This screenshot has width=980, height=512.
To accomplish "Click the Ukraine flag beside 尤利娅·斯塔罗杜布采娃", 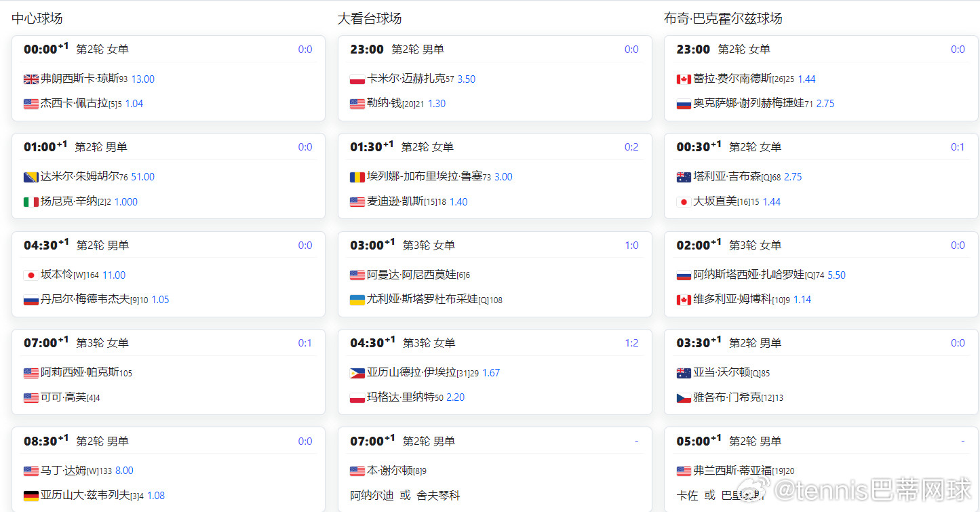I will coord(357,299).
